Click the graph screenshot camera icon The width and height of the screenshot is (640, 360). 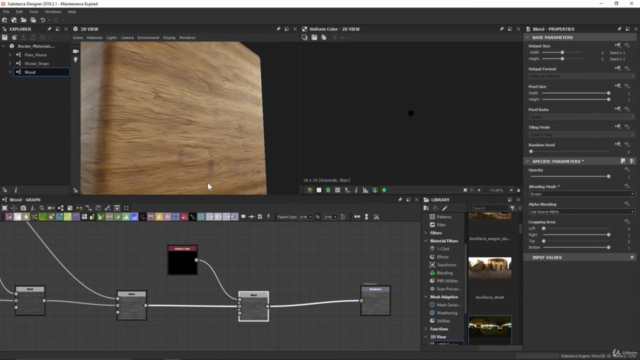(x=23, y=208)
